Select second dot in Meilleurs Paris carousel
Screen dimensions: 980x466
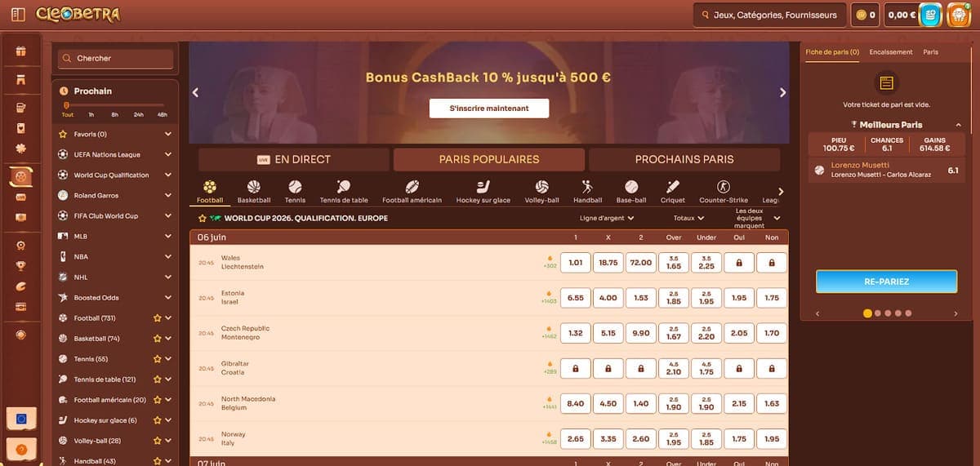point(878,313)
